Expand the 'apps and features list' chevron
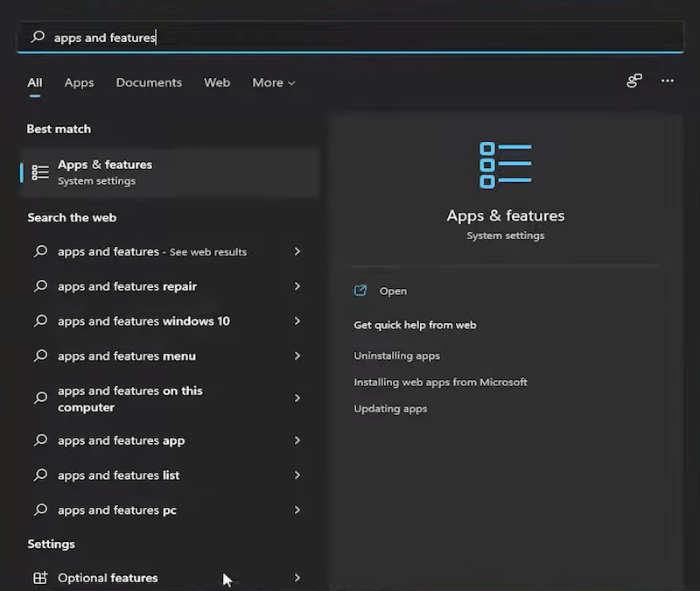700x591 pixels. click(x=297, y=475)
